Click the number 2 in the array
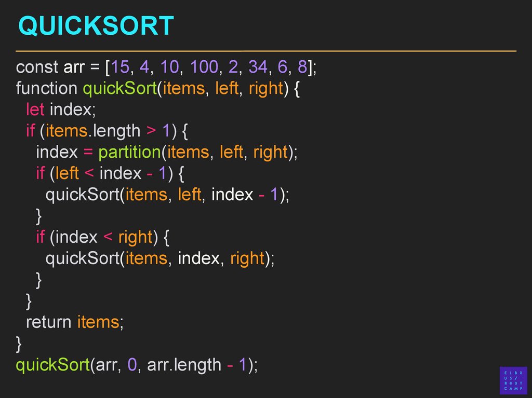 coord(233,67)
